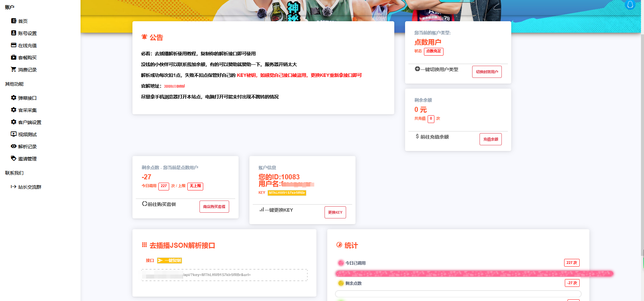
Task: Click the 客户端设置 gear icon
Action: click(x=13, y=122)
